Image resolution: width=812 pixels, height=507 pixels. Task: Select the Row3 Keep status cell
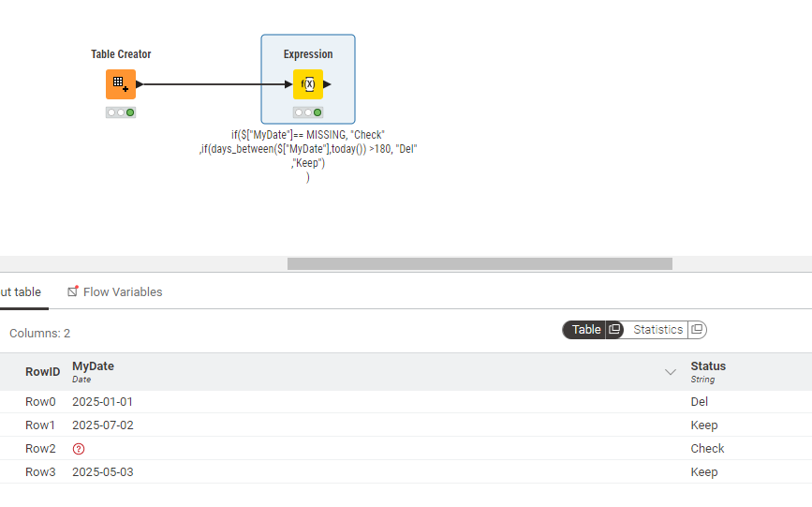(704, 472)
